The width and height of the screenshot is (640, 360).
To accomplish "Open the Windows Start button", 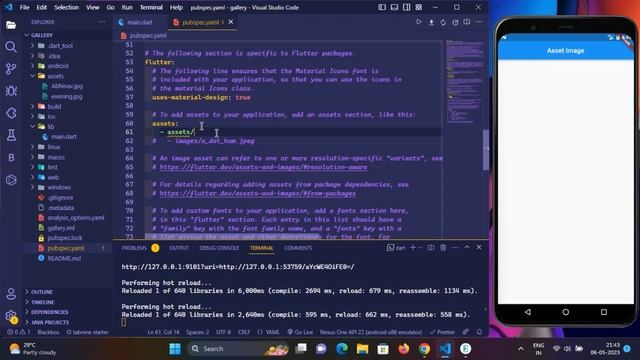I will click(175, 349).
